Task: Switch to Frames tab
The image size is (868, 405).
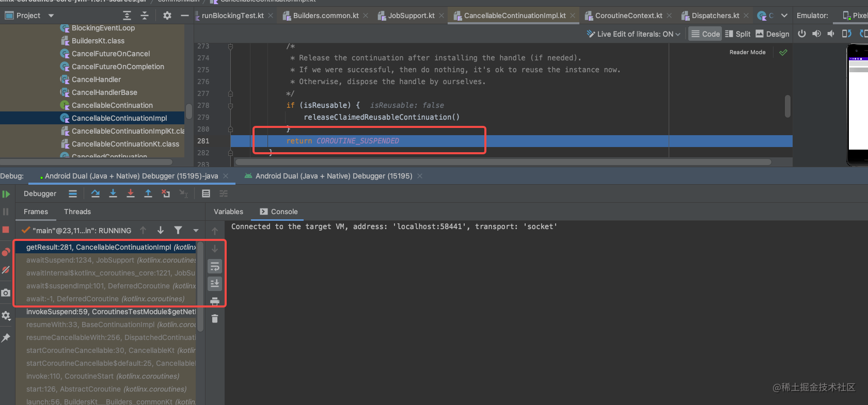Action: click(x=36, y=212)
